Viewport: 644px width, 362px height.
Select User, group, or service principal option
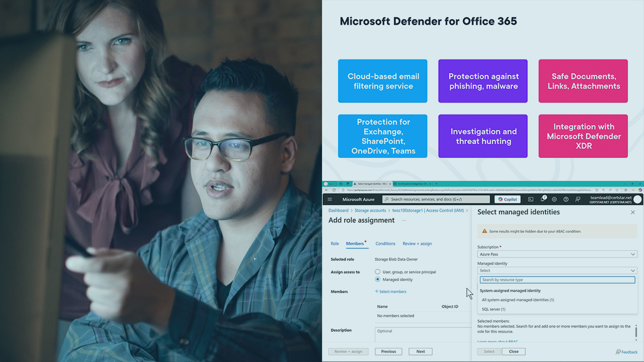pyautogui.click(x=378, y=272)
